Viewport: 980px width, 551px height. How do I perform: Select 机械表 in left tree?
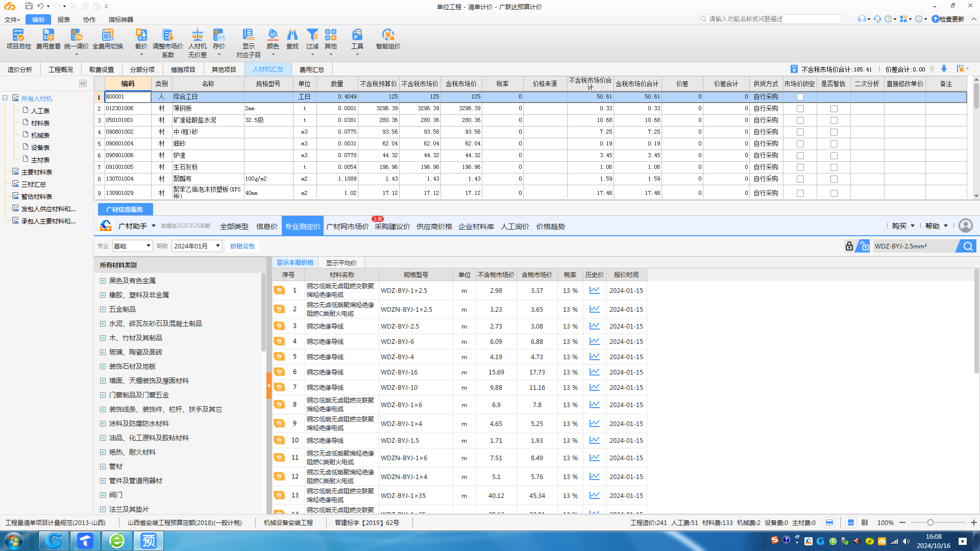click(x=40, y=135)
